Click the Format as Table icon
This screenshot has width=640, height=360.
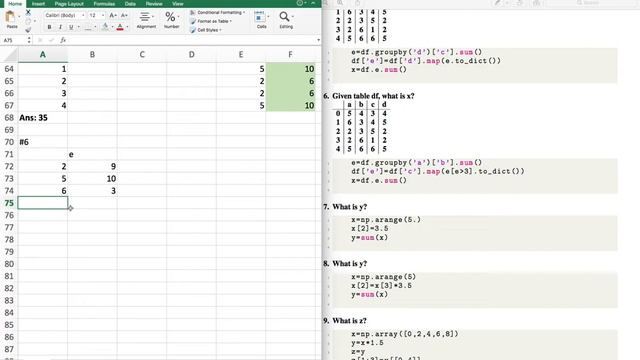(193, 21)
